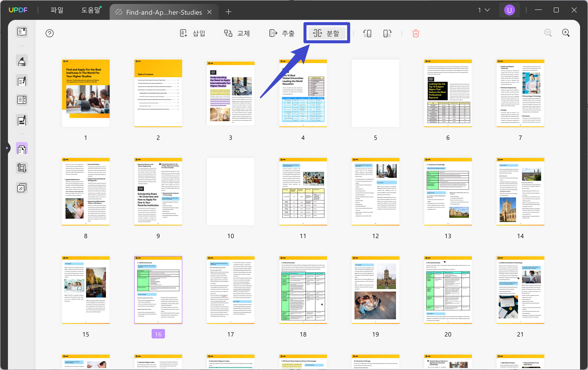This screenshot has height=370, width=588.
Task: Open the 도움말 menu
Action: coord(91,10)
